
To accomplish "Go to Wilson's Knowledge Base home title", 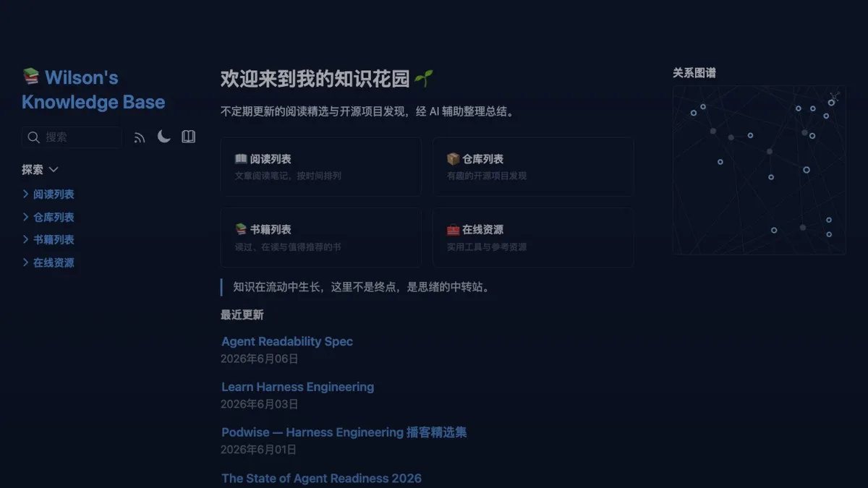I will click(93, 90).
